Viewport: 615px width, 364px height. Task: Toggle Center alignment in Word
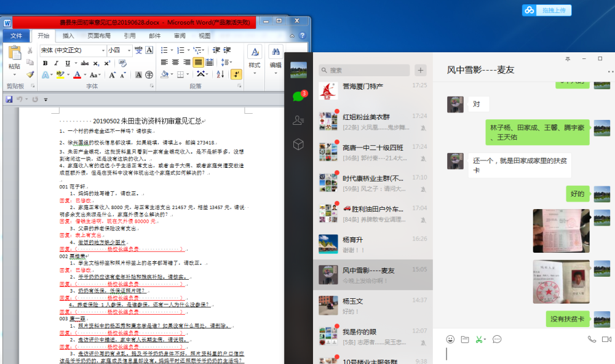tap(175, 62)
